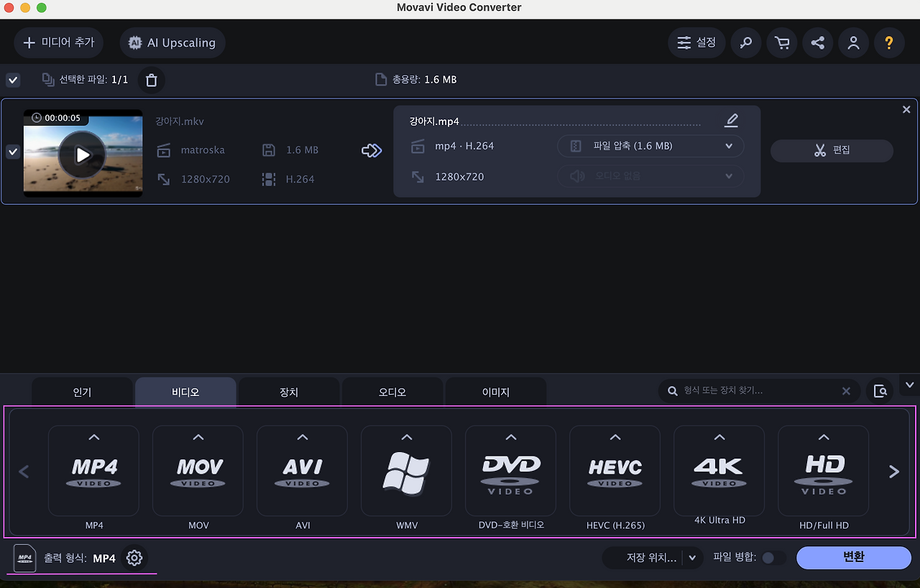Viewport: 920px width, 588px height.
Task: Play the 강아지 video preview thumbnail
Action: pyautogui.click(x=83, y=154)
